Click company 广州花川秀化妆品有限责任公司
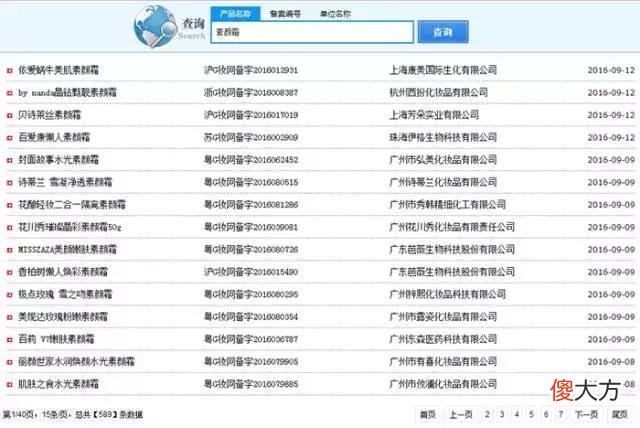The image size is (640, 428). pyautogui.click(x=452, y=227)
